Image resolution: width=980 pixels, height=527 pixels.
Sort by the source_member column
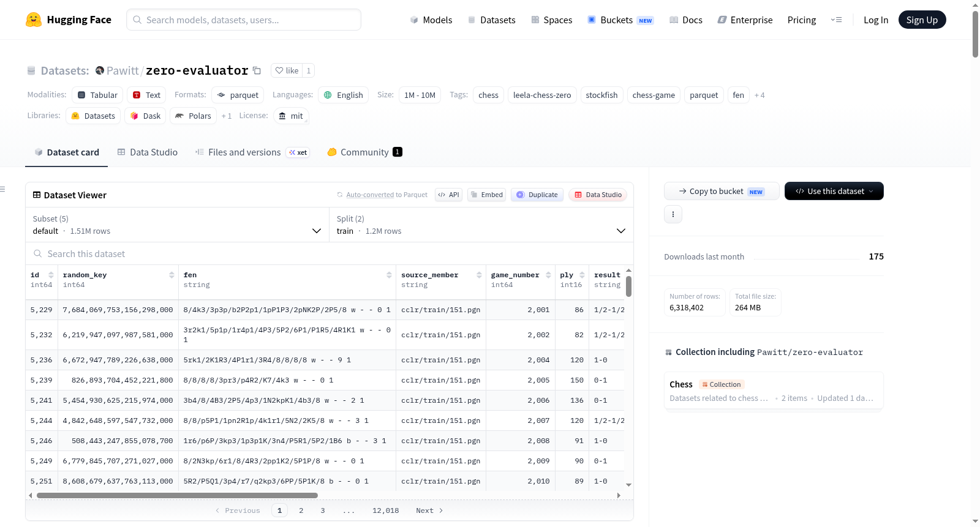(479, 275)
